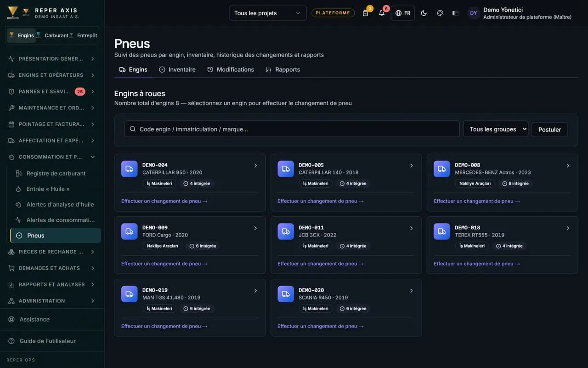Open Entrée « Huile » page
The height and width of the screenshot is (368, 588).
click(x=56, y=189)
